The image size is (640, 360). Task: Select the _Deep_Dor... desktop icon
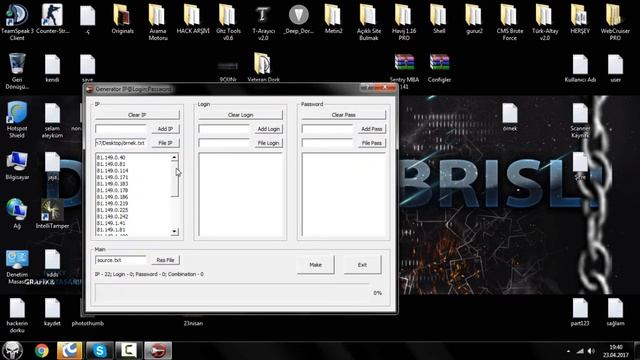click(298, 19)
